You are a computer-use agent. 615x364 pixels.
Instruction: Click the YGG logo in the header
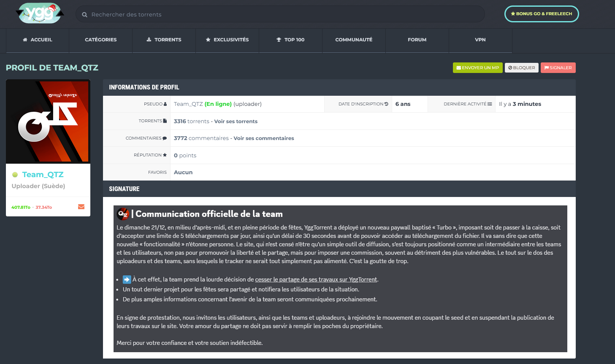(x=40, y=13)
